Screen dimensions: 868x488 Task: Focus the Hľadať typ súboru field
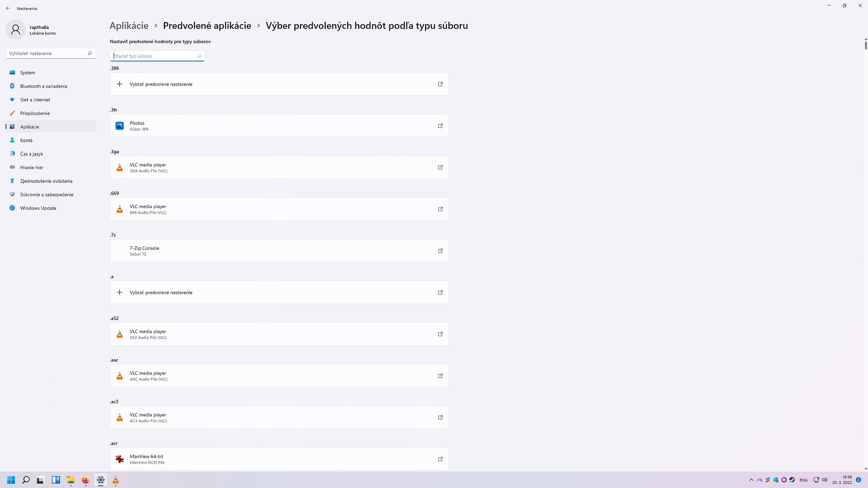pos(157,56)
